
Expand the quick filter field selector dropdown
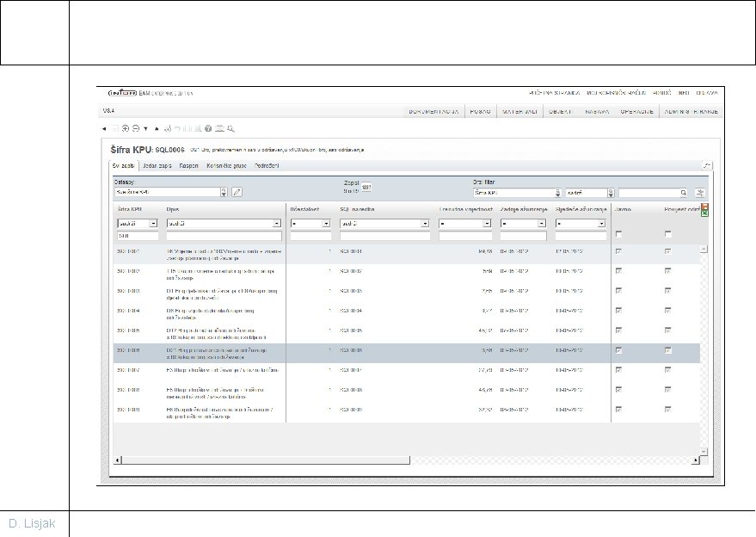(x=558, y=193)
